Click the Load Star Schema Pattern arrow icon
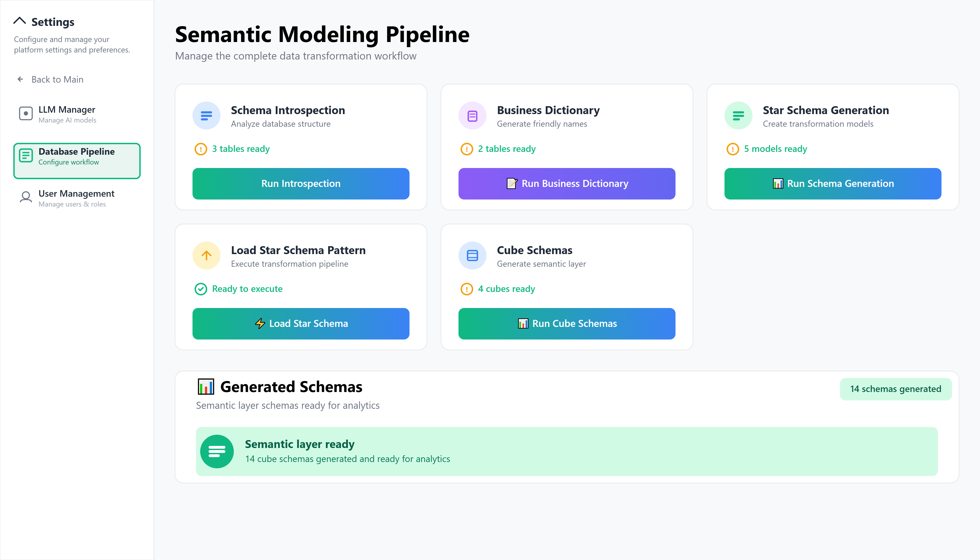980x560 pixels. tap(206, 255)
